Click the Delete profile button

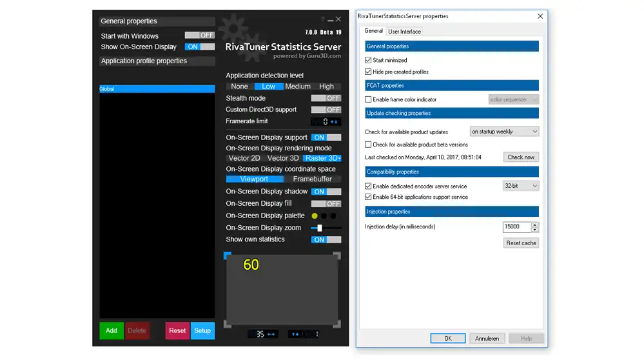point(137,330)
